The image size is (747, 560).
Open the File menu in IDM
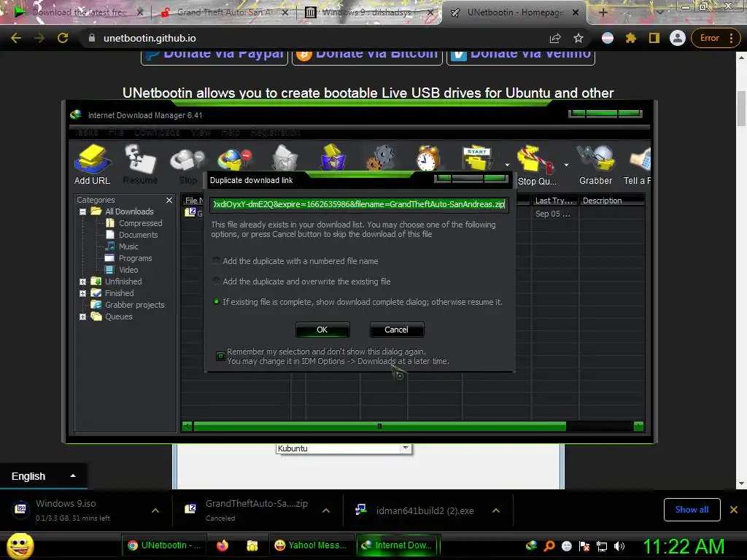[x=116, y=133]
